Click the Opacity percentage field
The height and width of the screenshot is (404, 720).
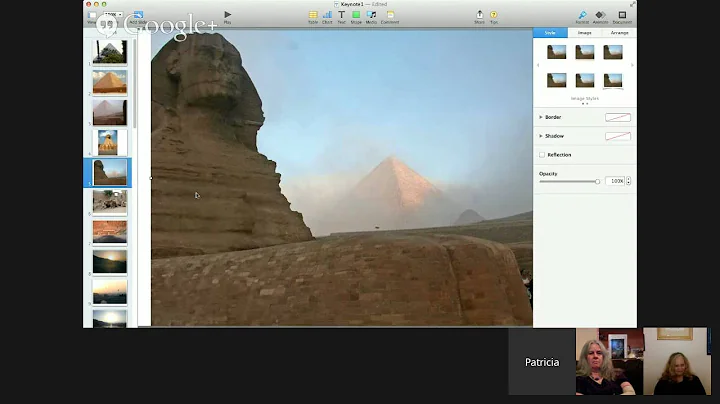click(x=615, y=181)
